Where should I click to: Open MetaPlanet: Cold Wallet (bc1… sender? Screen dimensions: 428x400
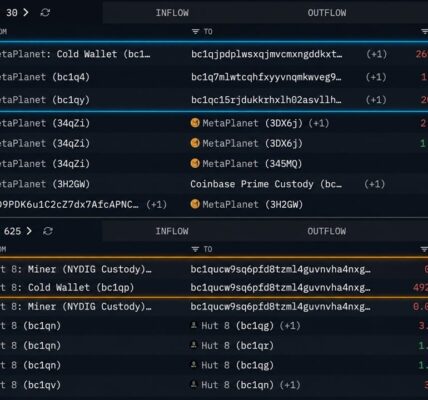point(75,54)
